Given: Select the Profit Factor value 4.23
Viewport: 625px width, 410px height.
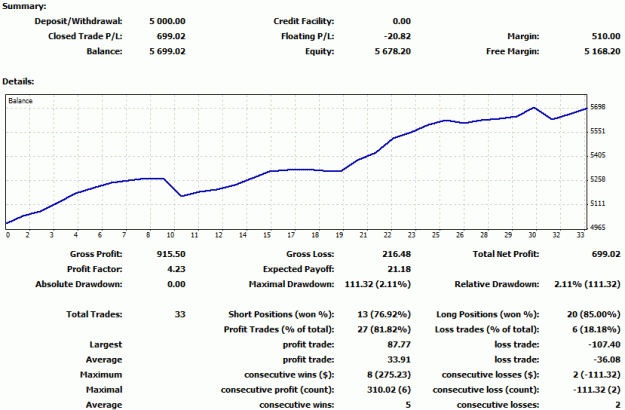Looking at the screenshot, I should point(176,269).
